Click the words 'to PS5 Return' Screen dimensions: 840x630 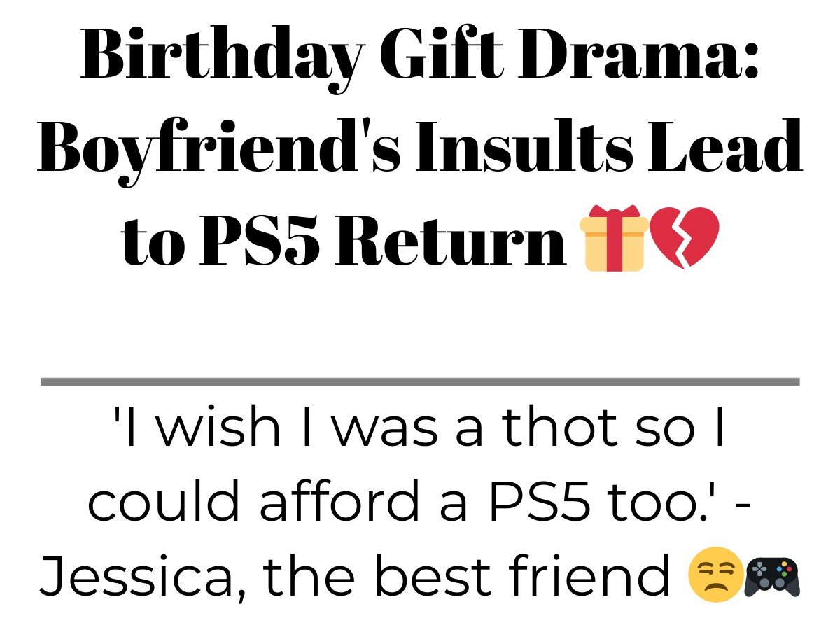tap(343, 238)
